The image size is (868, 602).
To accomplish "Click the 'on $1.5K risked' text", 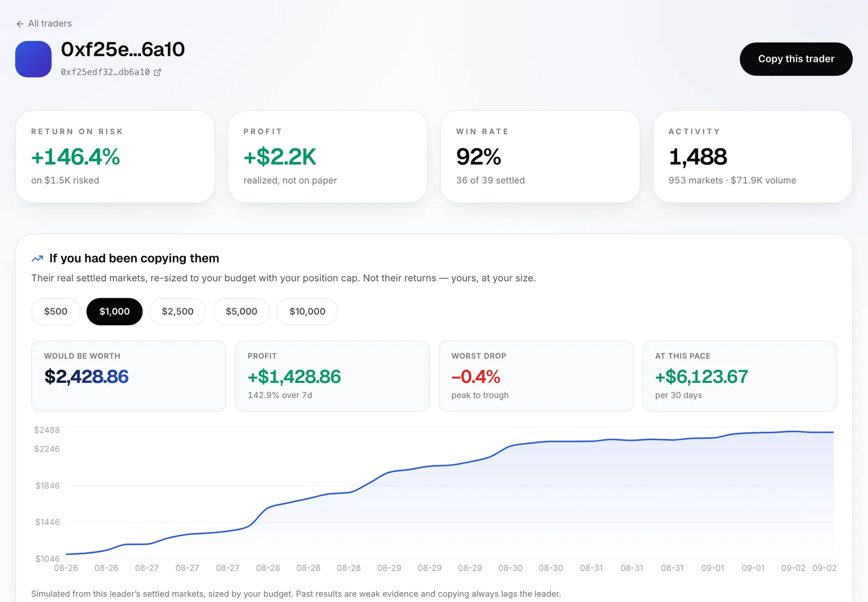I will coord(65,181).
